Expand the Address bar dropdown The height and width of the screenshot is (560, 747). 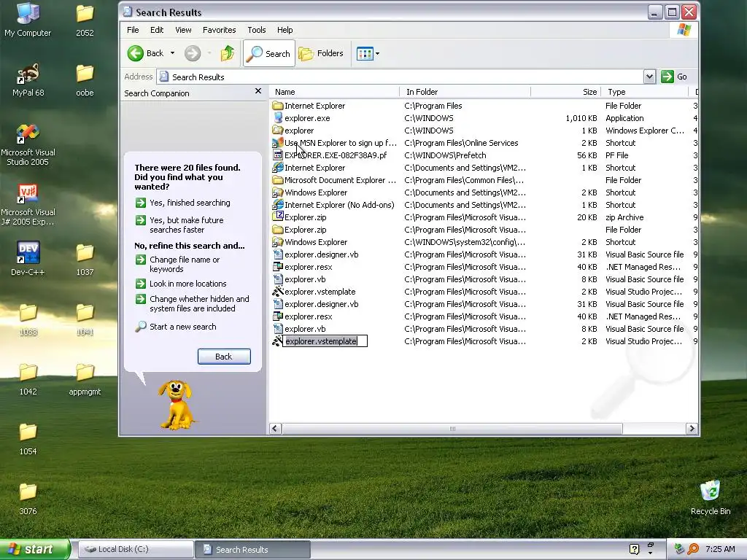click(649, 77)
